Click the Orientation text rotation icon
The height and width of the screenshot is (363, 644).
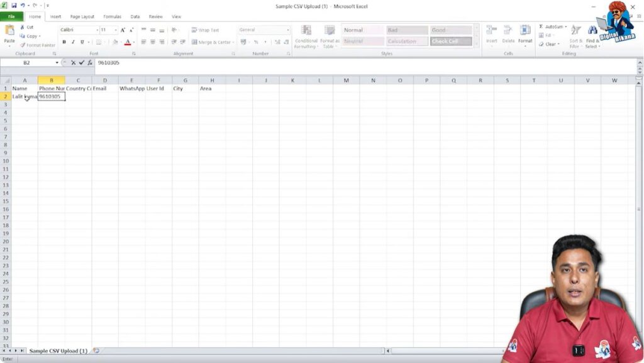tap(175, 30)
